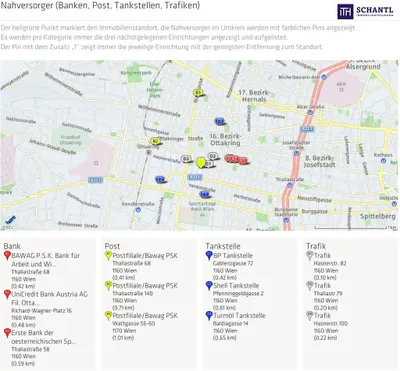Open the Schantl Immobilien logo
This screenshot has width=400, height=371.
(366, 12)
